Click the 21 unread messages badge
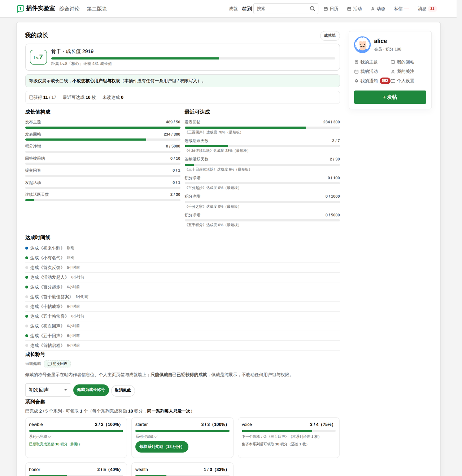The image size is (462, 476). pos(432,9)
